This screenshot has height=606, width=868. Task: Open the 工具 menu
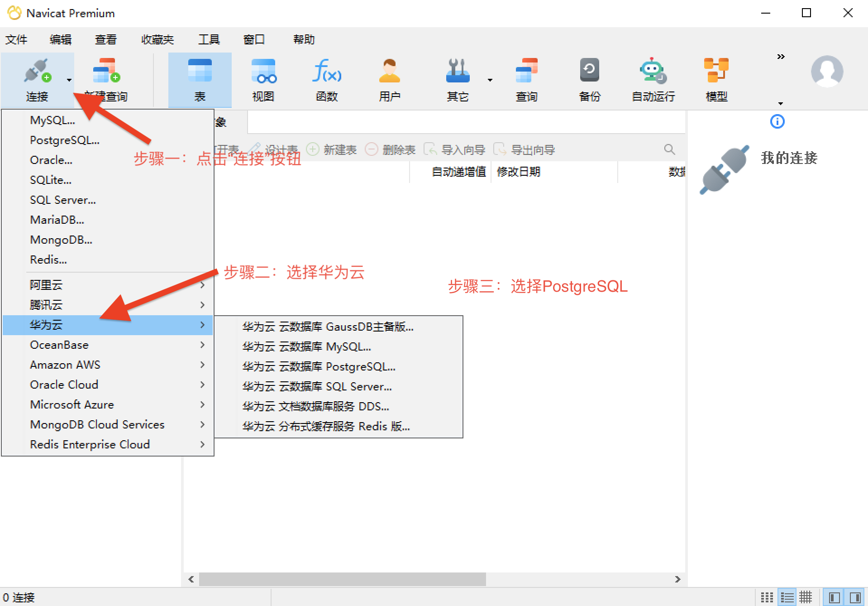209,39
